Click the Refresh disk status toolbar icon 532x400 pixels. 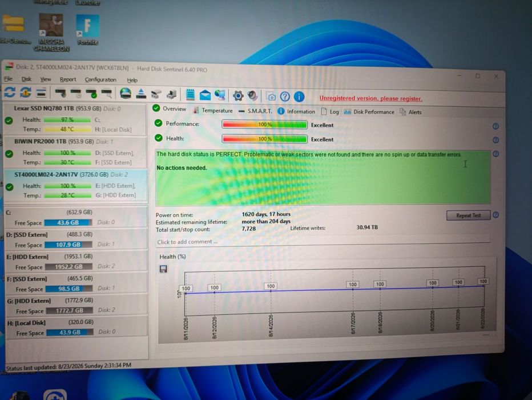coord(10,92)
